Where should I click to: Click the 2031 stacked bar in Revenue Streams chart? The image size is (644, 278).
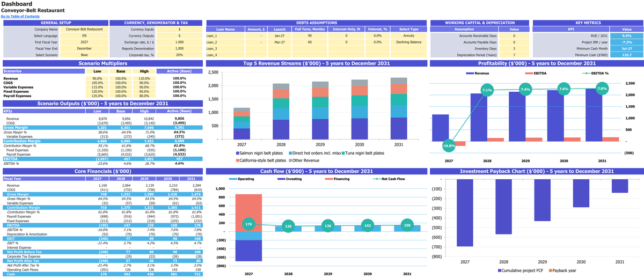click(399, 108)
